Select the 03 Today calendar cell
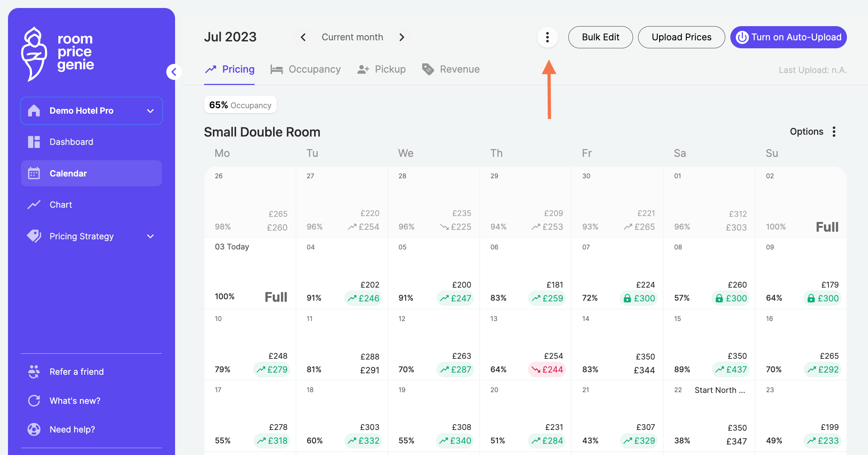Screen dimensions: 868x455 pos(250,273)
